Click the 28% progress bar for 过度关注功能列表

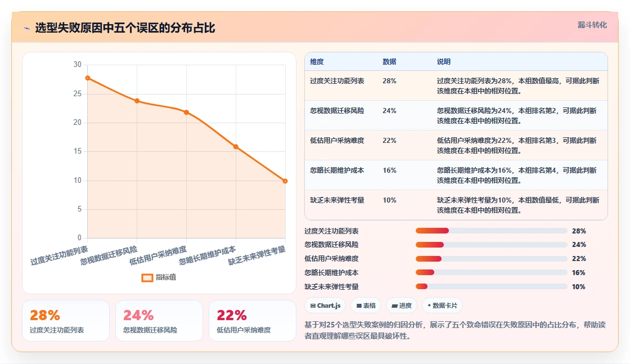(x=492, y=231)
